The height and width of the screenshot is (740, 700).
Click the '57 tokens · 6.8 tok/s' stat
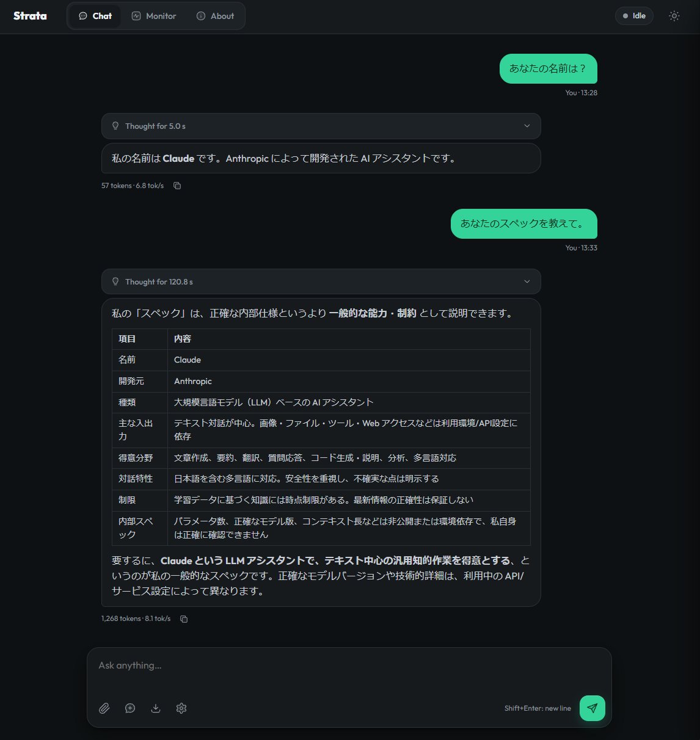(x=133, y=186)
